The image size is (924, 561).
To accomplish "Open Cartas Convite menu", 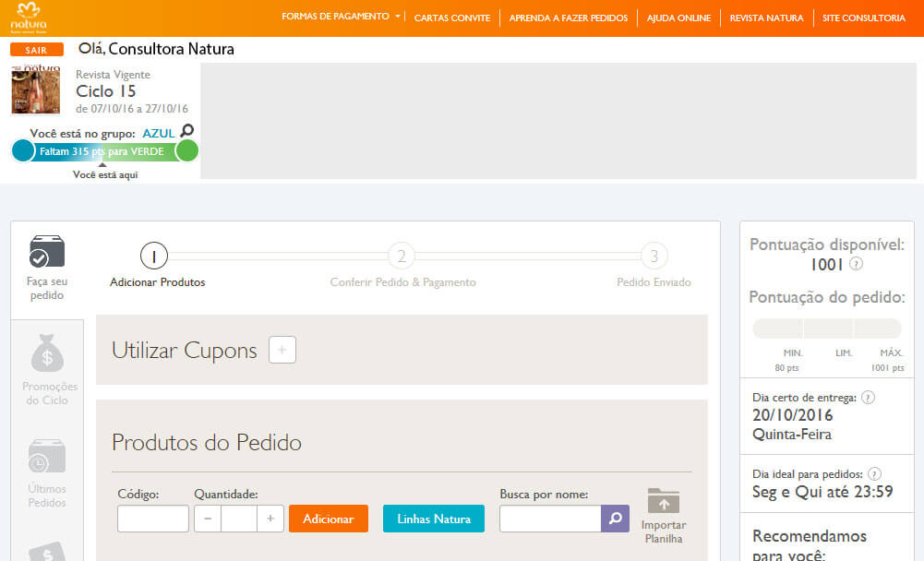I will pyautogui.click(x=452, y=18).
